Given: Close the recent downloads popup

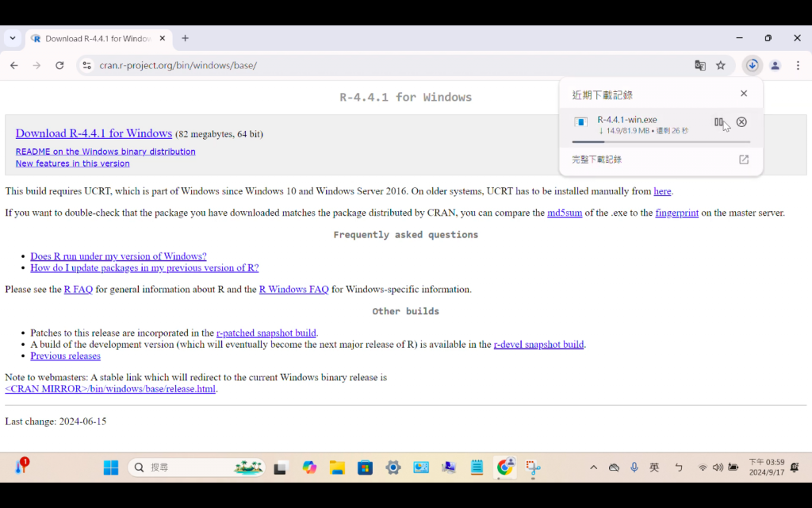Looking at the screenshot, I should click(744, 94).
